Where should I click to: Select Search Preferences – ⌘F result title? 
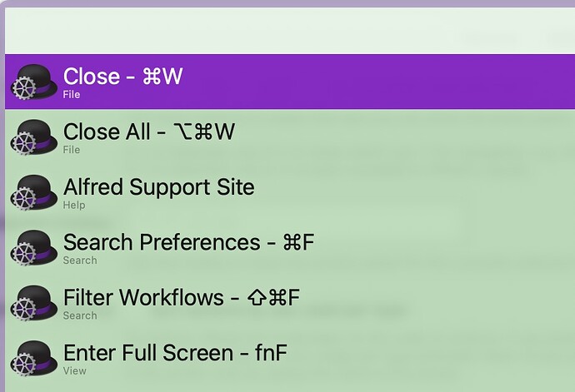pos(189,242)
